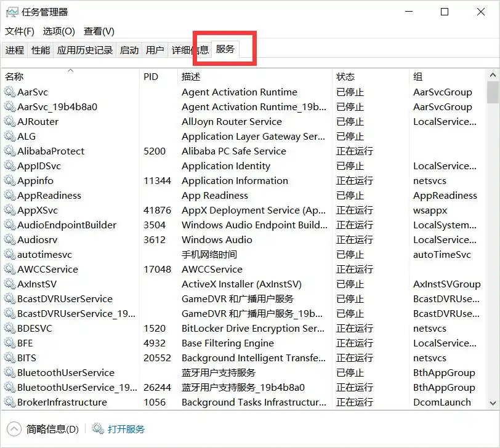Click the DcomLaunch group cell
This screenshot has height=448, width=500.
(x=442, y=402)
